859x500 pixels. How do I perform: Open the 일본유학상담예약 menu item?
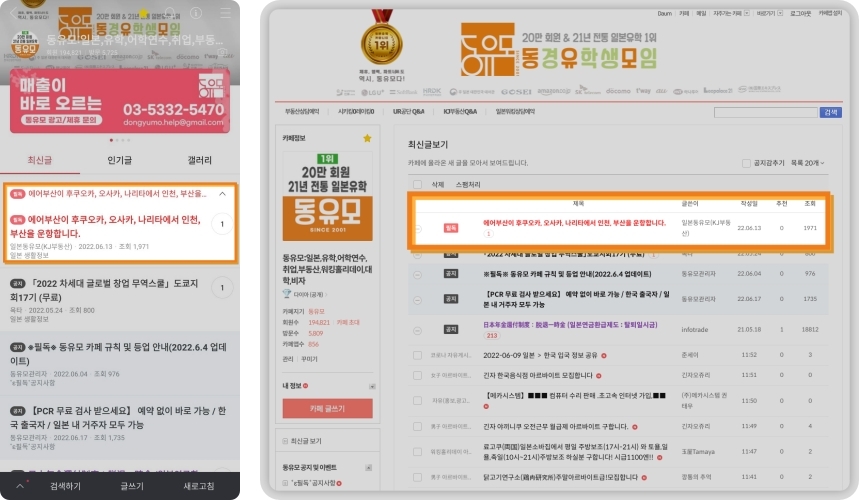pos(515,112)
